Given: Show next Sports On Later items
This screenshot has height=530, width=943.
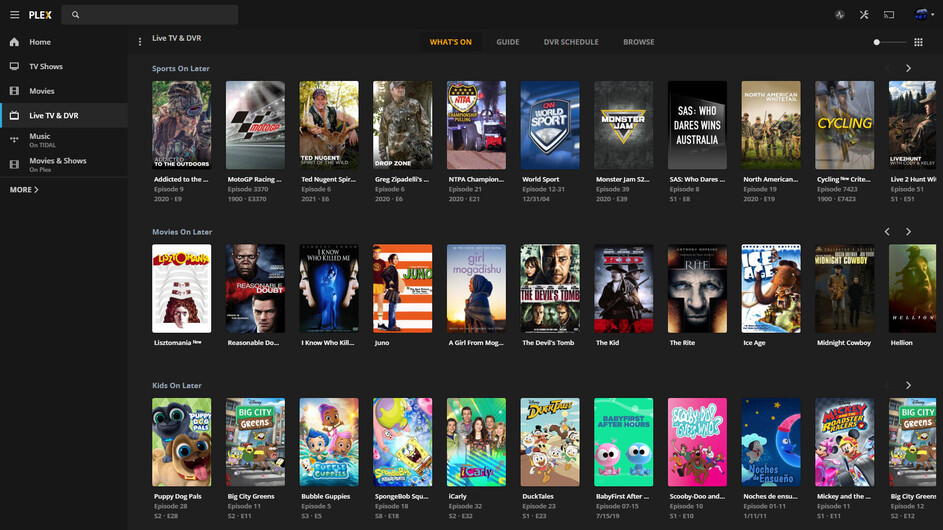Looking at the screenshot, I should coord(908,69).
